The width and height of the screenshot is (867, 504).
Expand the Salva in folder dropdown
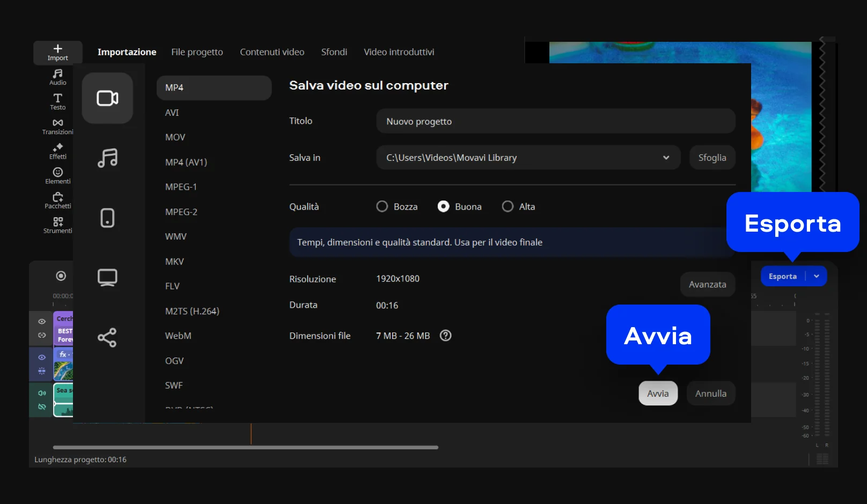[x=666, y=158]
